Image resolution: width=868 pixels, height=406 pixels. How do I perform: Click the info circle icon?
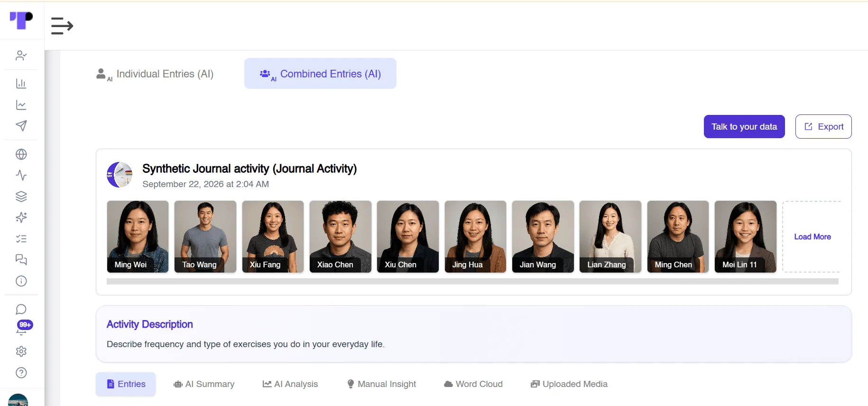click(x=21, y=281)
